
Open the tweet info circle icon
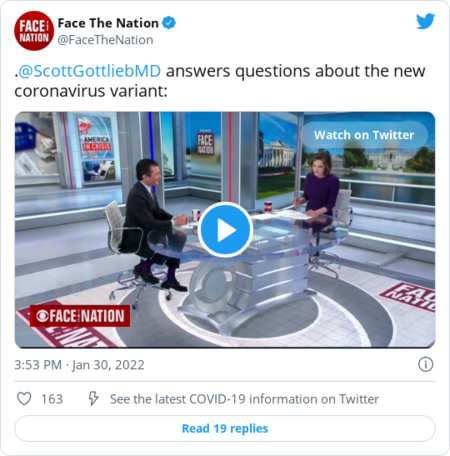pyautogui.click(x=426, y=364)
